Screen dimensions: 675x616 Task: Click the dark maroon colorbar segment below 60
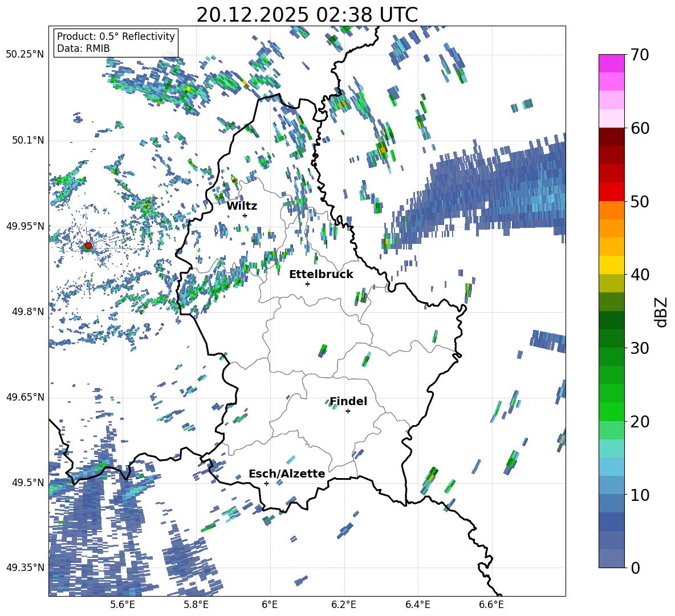(x=611, y=137)
